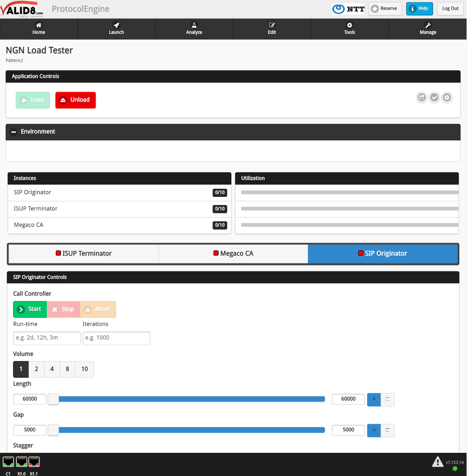
Task: Click the Gap slider handle
Action: (x=54, y=430)
